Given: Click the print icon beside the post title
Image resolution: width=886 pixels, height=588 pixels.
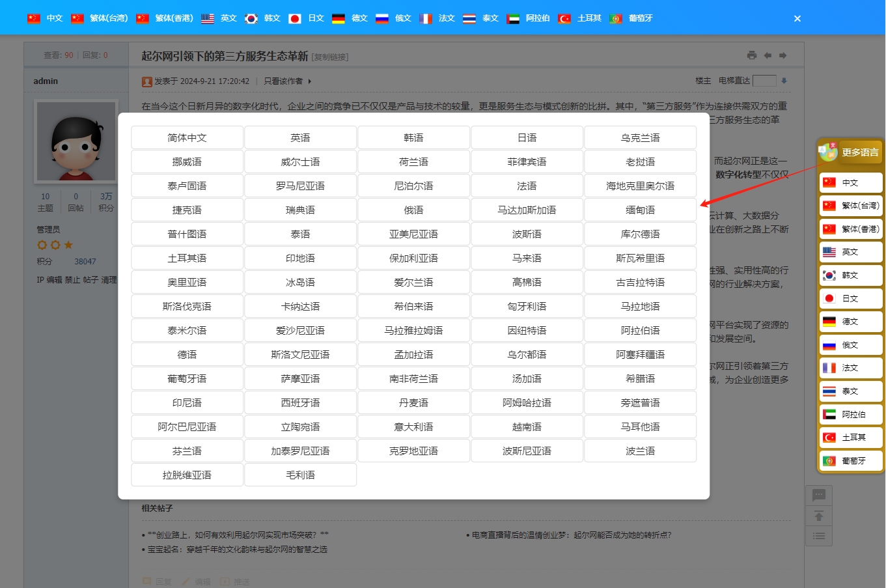Looking at the screenshot, I should point(752,55).
